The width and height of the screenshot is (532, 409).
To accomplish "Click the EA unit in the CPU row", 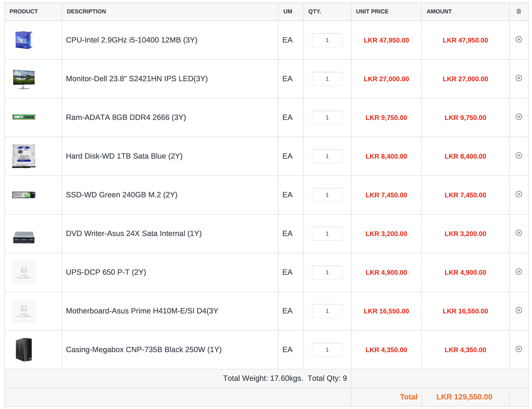I will 287,40.
